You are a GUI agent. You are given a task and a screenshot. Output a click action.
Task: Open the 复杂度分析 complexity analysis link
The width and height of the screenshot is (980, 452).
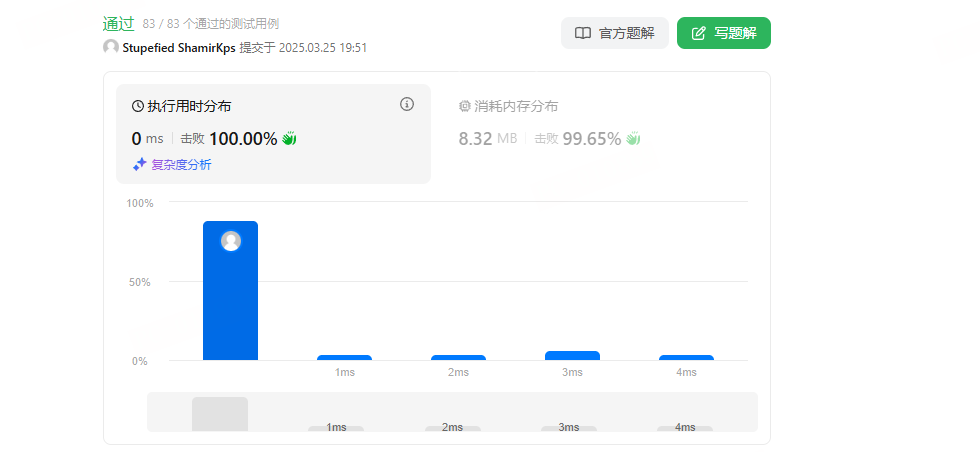[x=181, y=165]
